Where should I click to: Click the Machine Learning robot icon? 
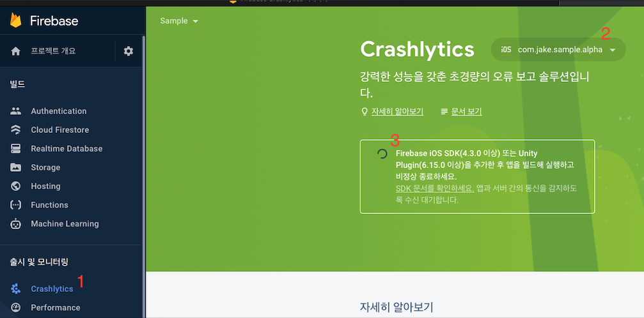(15, 223)
